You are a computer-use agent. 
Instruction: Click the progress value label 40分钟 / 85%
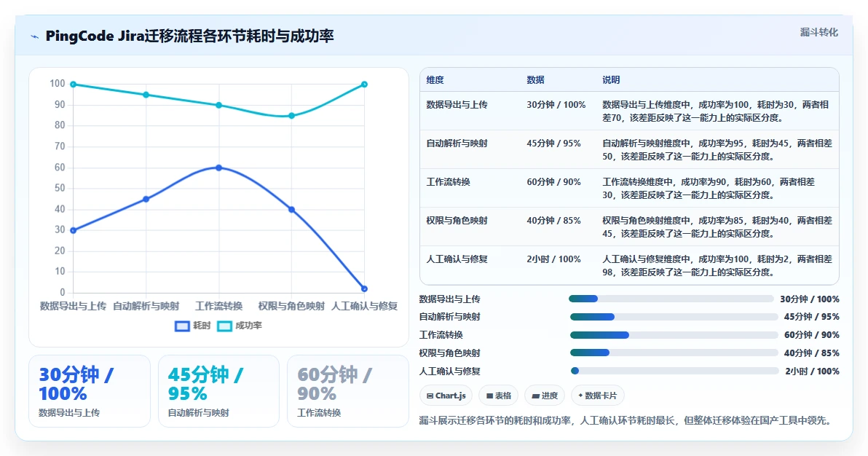811,353
